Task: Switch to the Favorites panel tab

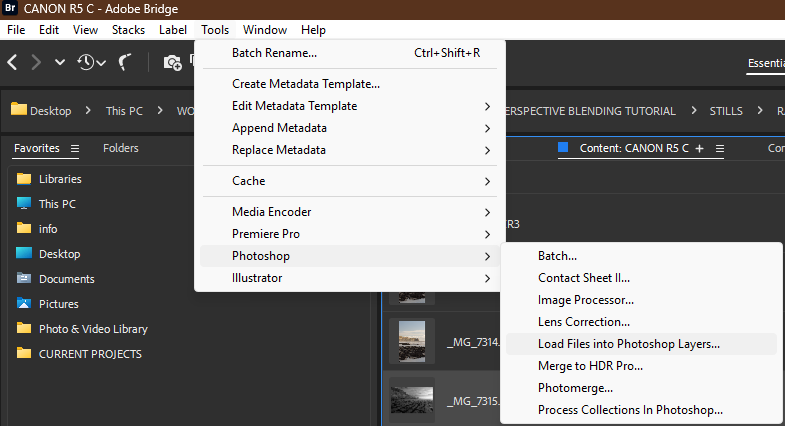Action: pos(37,148)
